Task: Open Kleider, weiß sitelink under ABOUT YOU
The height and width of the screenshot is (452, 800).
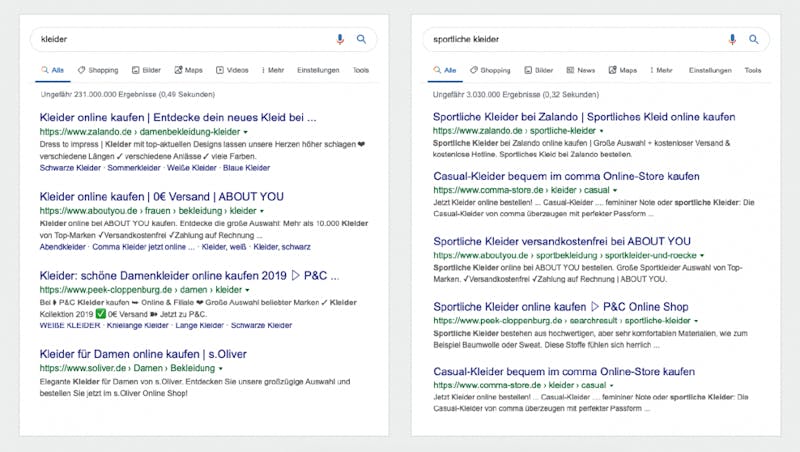Action: pos(224,247)
